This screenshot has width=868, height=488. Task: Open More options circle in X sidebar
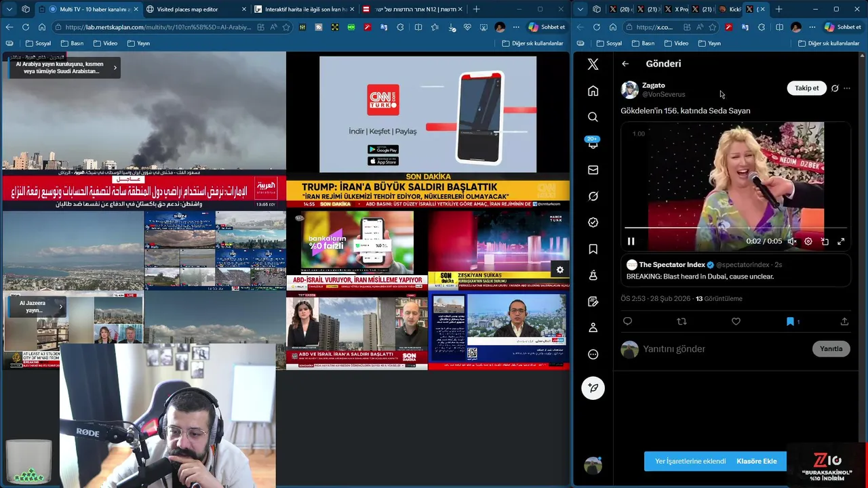coord(593,354)
